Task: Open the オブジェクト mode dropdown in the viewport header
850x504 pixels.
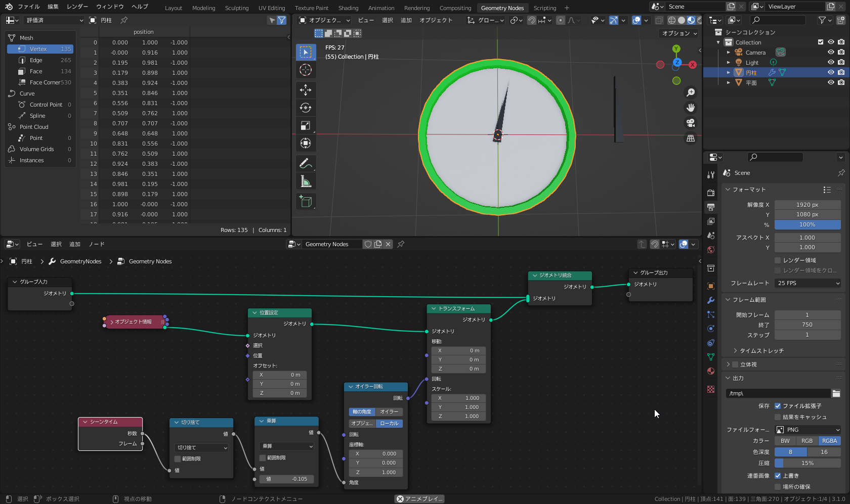Action: tap(324, 20)
